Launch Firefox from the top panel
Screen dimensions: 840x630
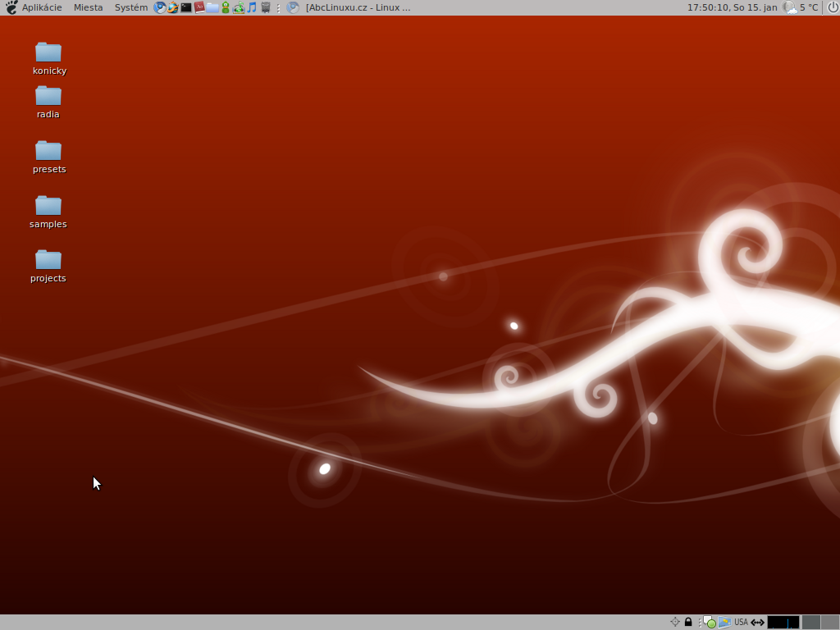pyautogui.click(x=172, y=7)
